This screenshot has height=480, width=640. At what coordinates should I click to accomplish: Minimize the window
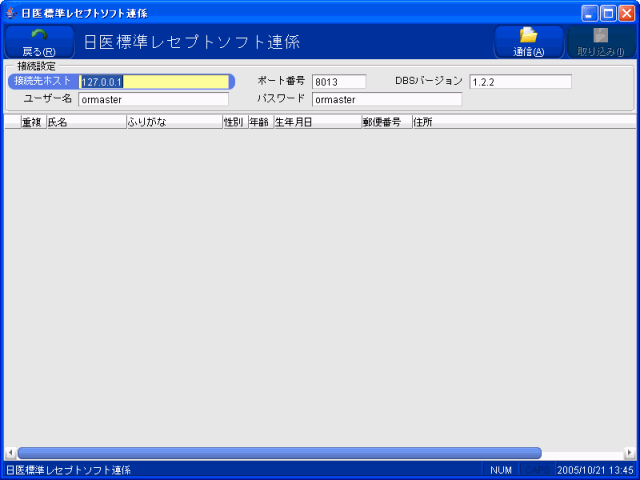pyautogui.click(x=589, y=13)
